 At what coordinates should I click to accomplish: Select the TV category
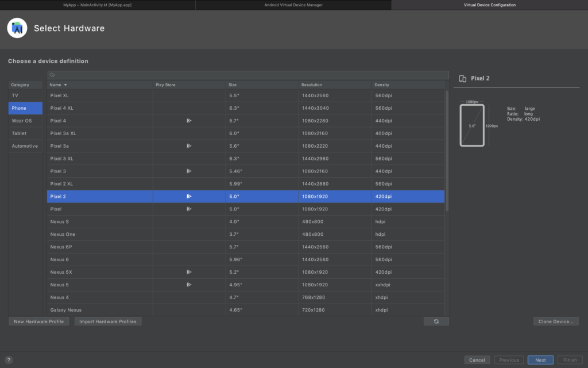pos(25,95)
